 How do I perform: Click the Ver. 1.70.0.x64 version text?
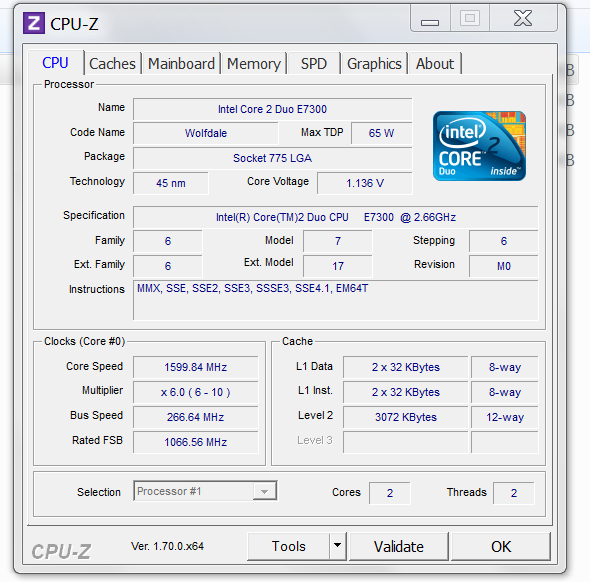click(167, 546)
